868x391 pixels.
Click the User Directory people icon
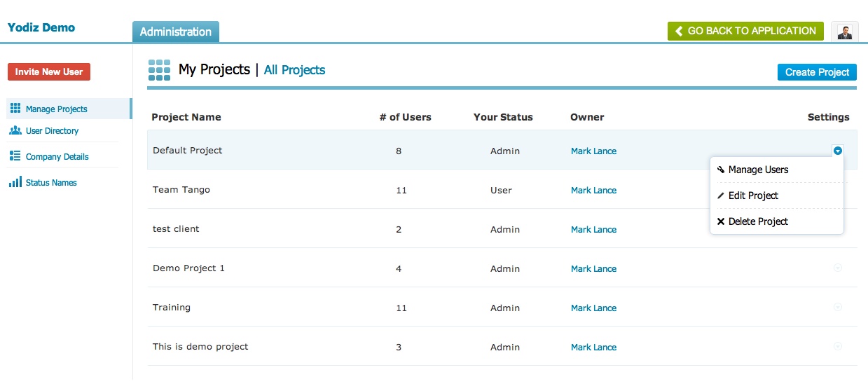(15, 130)
